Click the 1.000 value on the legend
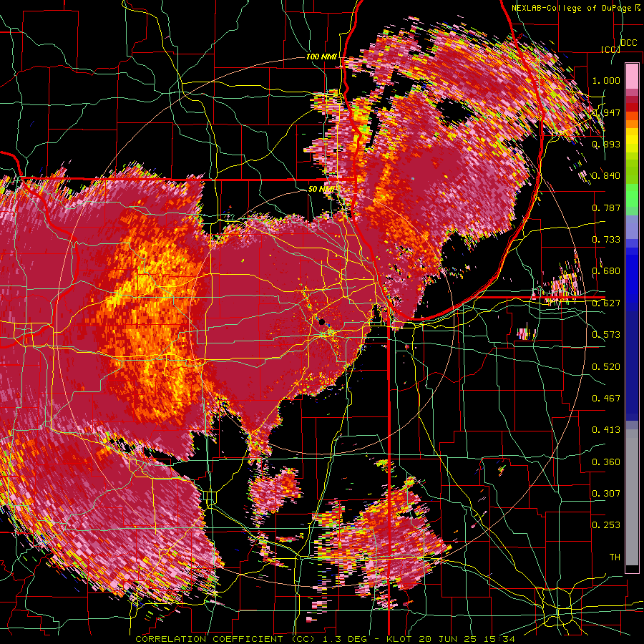 606,80
